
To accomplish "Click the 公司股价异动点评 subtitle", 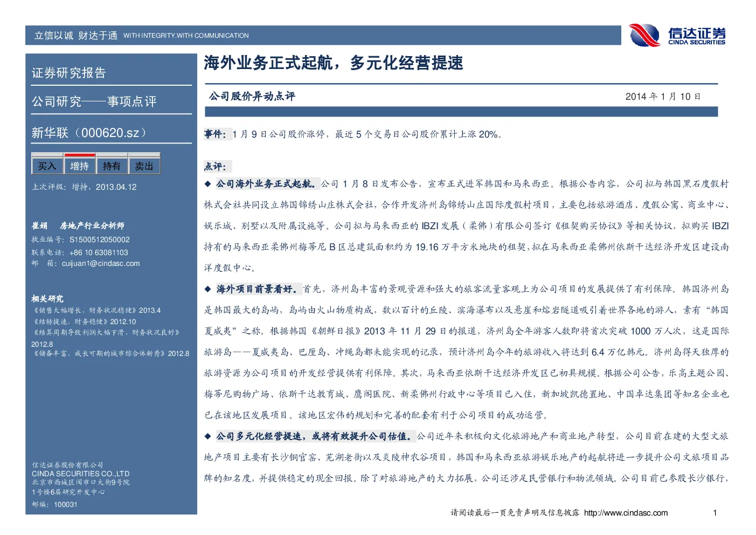I will coord(252,97).
